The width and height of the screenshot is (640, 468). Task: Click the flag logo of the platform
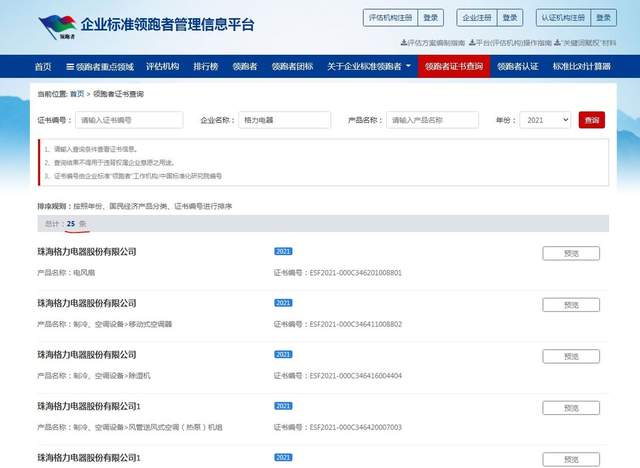point(57,27)
